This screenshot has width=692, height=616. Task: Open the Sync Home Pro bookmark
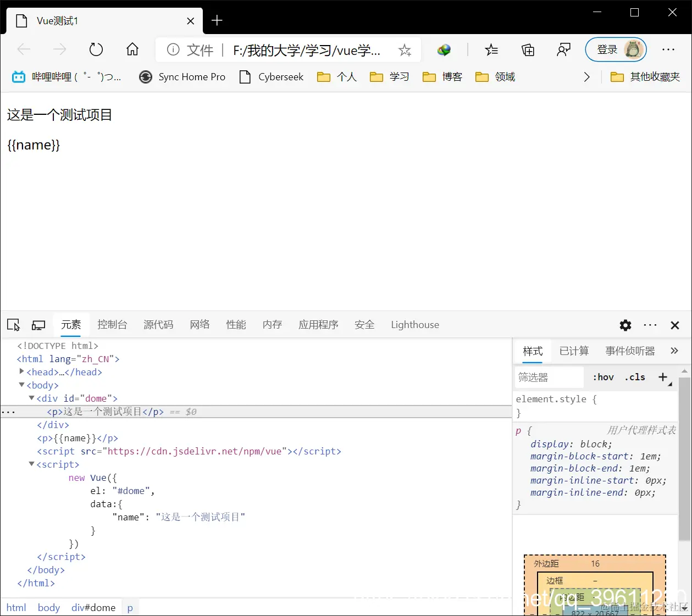182,77
